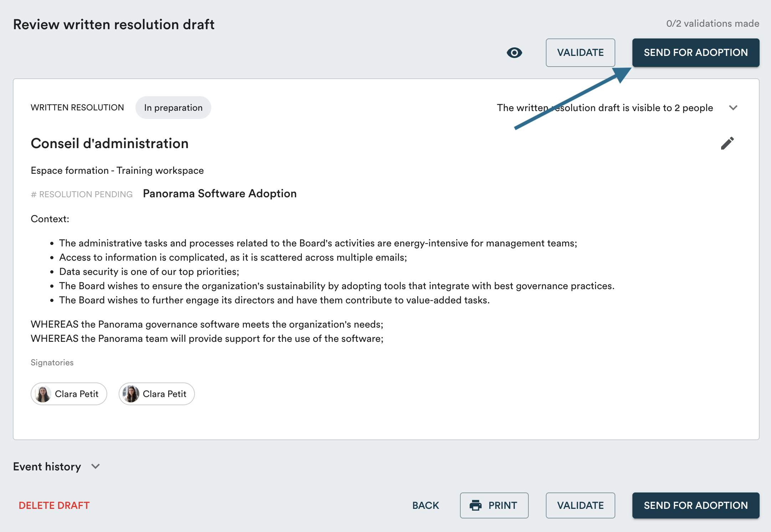Click the Panorama Software Adoption title

tap(219, 193)
